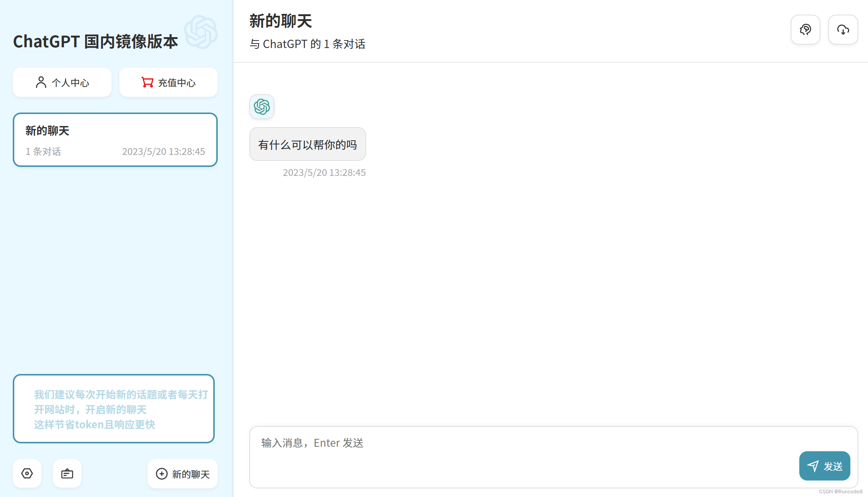Open settings via the hexagon gear icon

coord(27,473)
